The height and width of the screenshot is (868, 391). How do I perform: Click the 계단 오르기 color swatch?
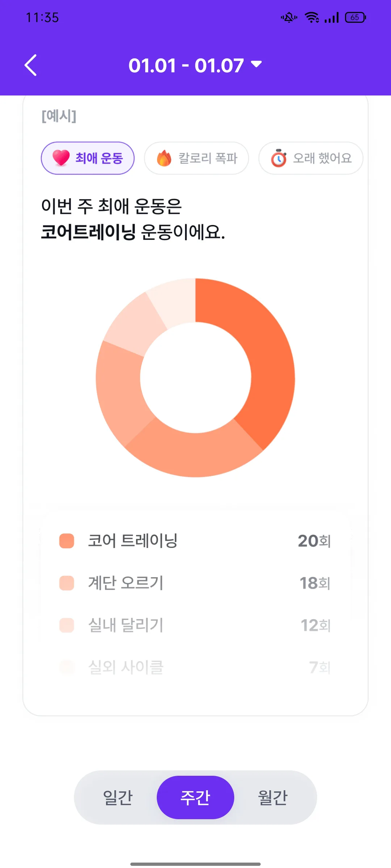tap(67, 583)
